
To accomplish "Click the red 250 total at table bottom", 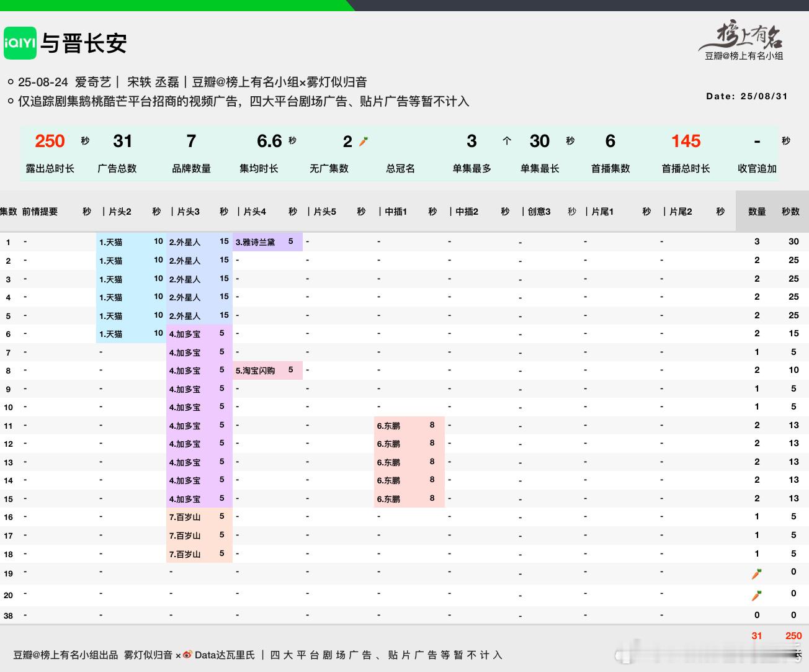I will pyautogui.click(x=793, y=635).
